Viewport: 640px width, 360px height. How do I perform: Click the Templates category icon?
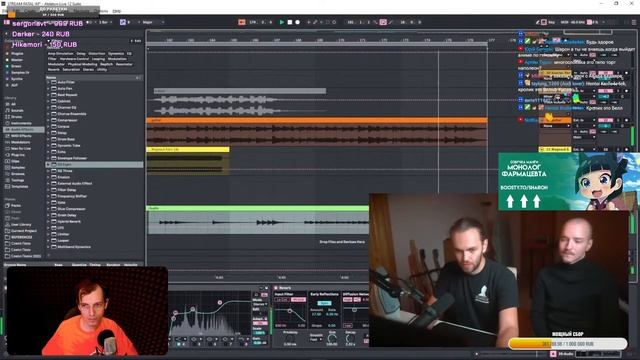(7, 187)
